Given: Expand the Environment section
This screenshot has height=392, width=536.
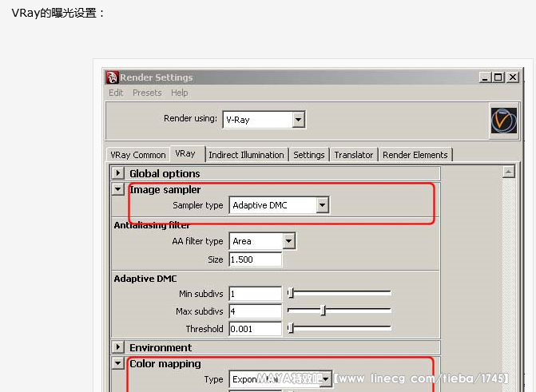Looking at the screenshot, I should click(x=118, y=347).
